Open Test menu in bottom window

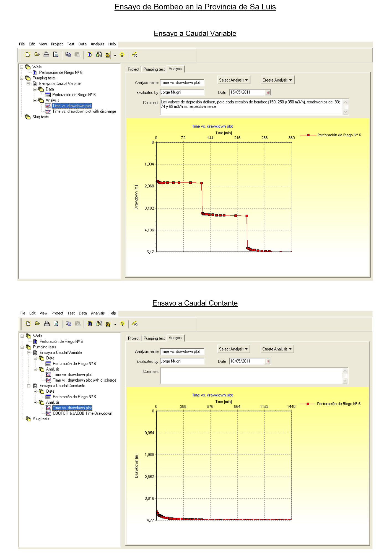[71, 313]
